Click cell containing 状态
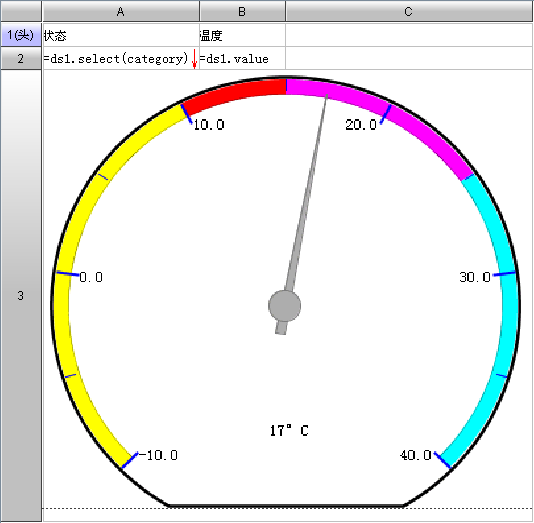The height and width of the screenshot is (523, 534). point(121,35)
